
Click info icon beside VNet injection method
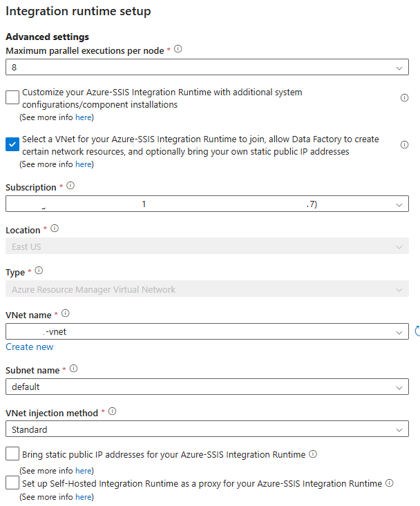[113, 411]
